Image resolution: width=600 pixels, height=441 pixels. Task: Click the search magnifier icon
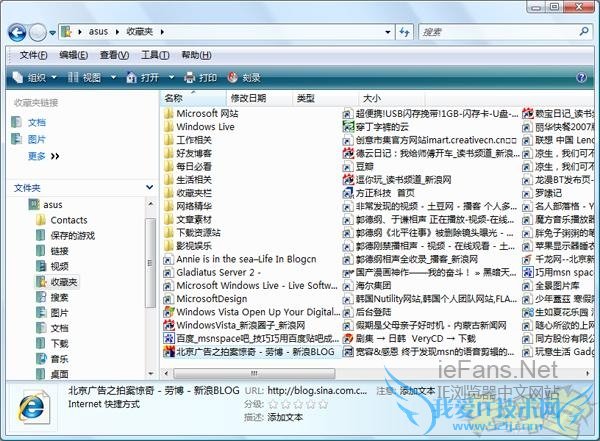coord(584,31)
